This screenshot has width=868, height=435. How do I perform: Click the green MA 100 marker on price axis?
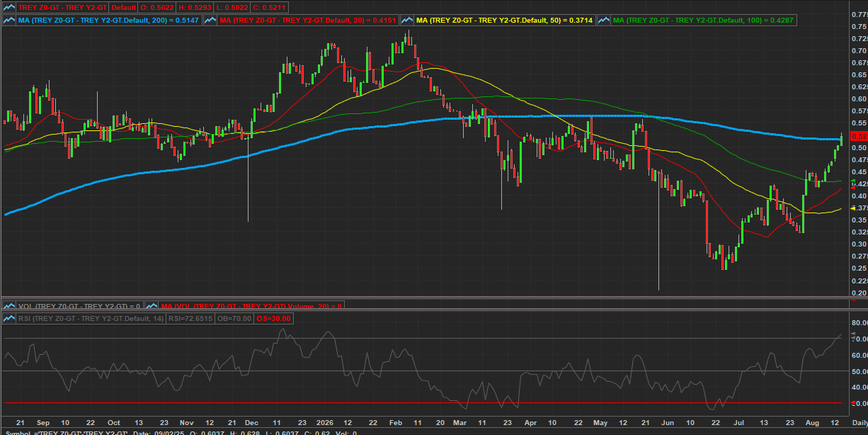(x=853, y=182)
